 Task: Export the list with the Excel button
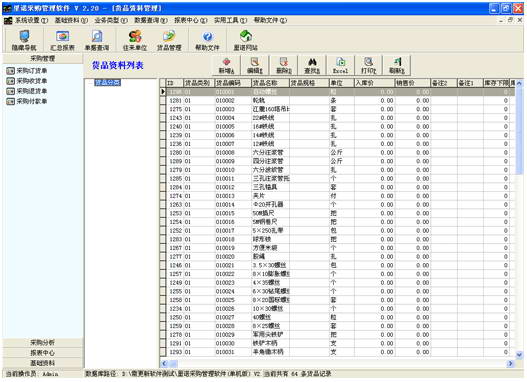pyautogui.click(x=340, y=65)
